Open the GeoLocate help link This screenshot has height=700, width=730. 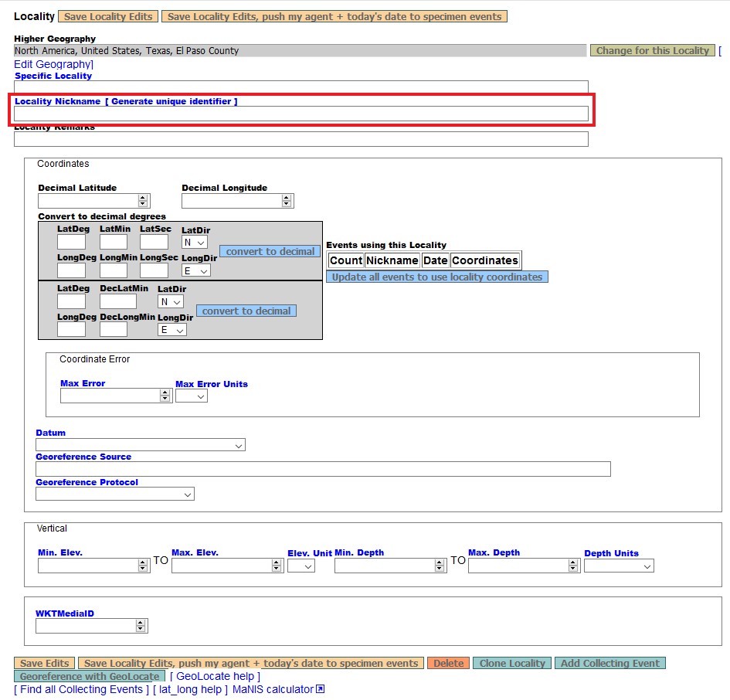(215, 676)
